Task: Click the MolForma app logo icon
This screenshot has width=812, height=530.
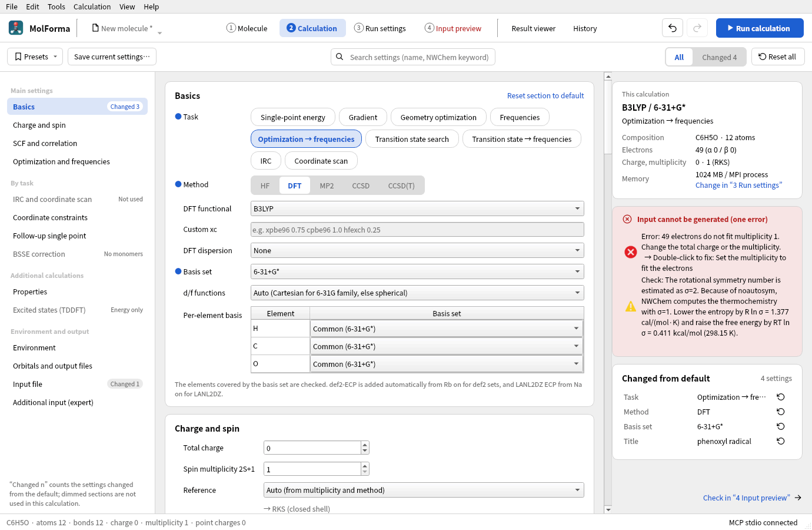Action: pyautogui.click(x=16, y=28)
